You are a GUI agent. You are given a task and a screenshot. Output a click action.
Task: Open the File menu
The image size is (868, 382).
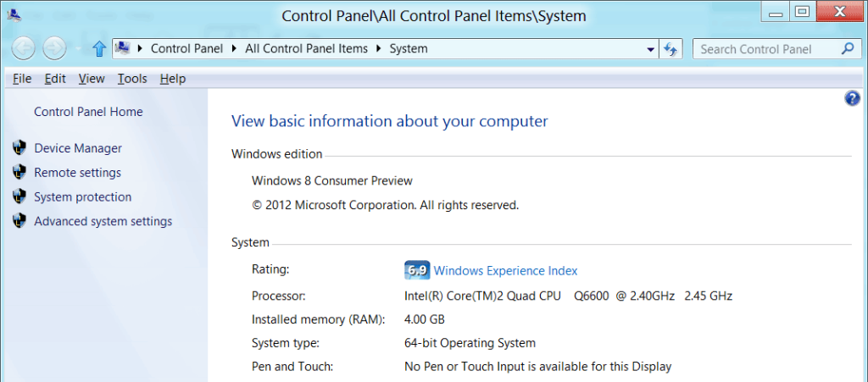pyautogui.click(x=21, y=79)
